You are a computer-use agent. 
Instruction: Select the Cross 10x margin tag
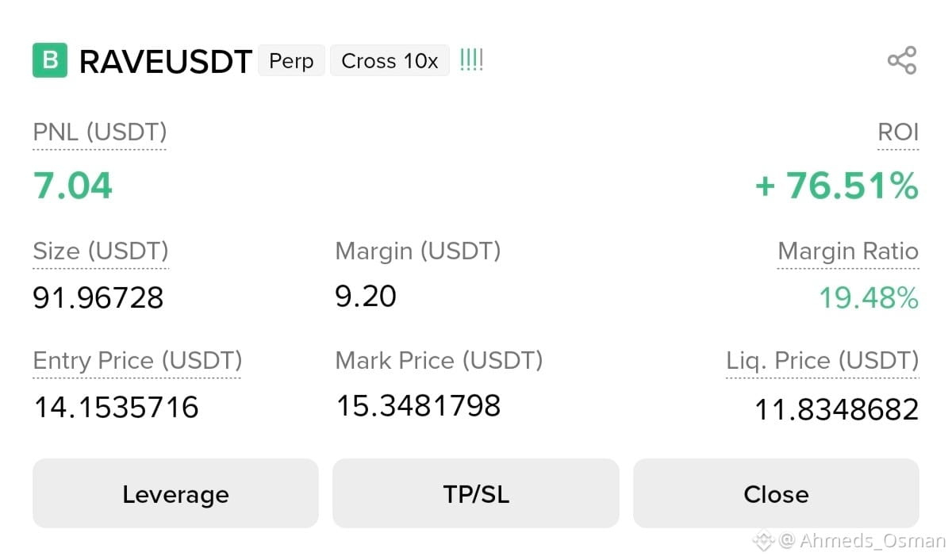coord(390,61)
